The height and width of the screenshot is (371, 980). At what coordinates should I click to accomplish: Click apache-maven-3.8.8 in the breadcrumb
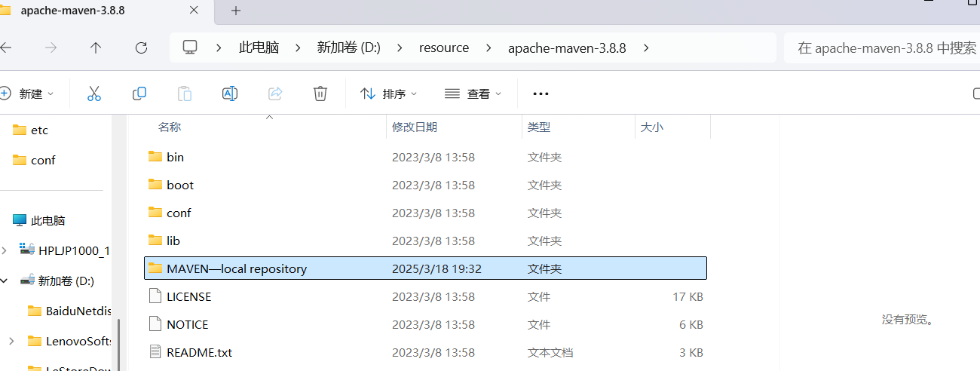(567, 48)
